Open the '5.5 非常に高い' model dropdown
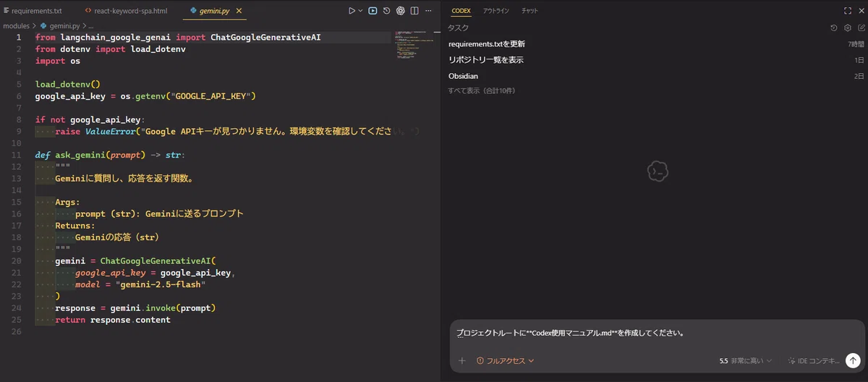This screenshot has height=382, width=868. pyautogui.click(x=746, y=360)
